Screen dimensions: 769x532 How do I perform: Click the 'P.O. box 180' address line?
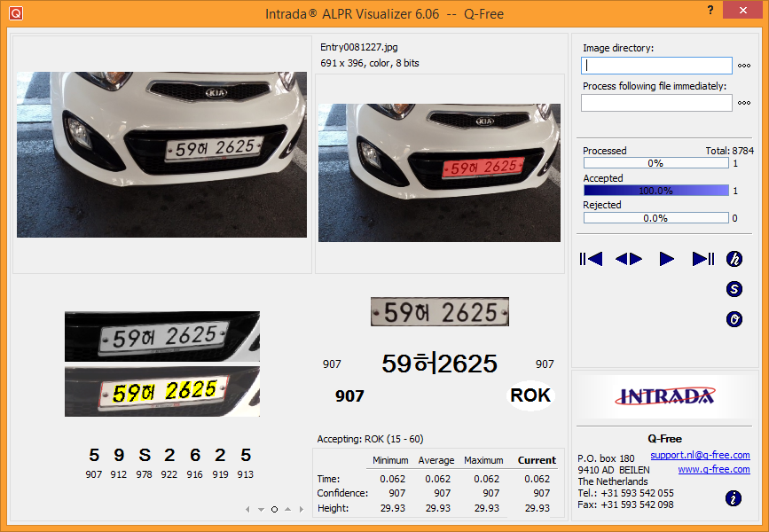point(606,458)
